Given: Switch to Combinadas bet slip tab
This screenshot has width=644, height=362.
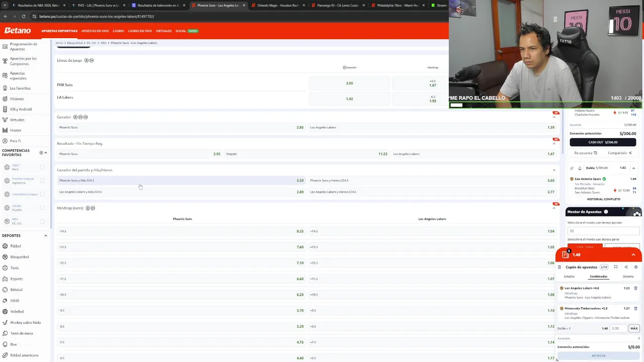Looking at the screenshot, I should (599, 277).
